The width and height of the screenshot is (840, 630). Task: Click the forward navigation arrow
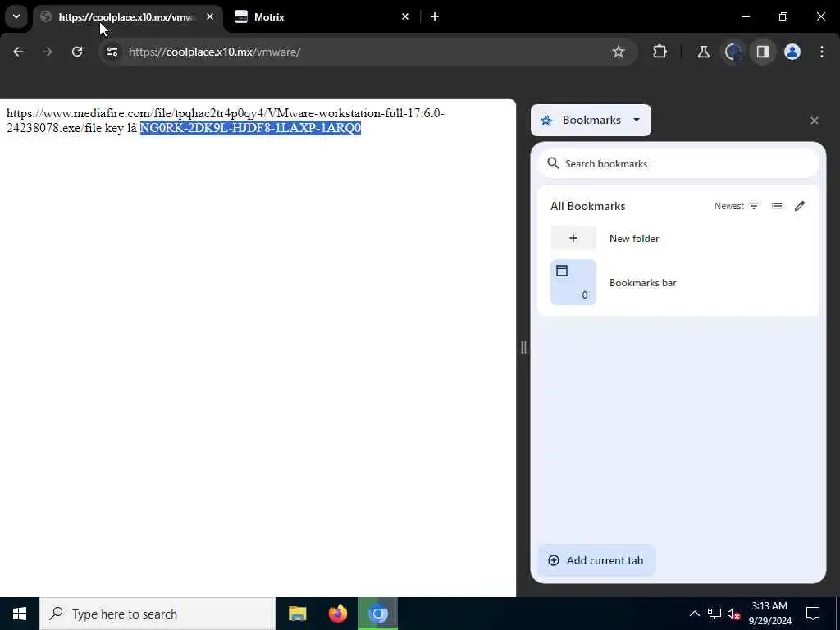click(x=47, y=52)
